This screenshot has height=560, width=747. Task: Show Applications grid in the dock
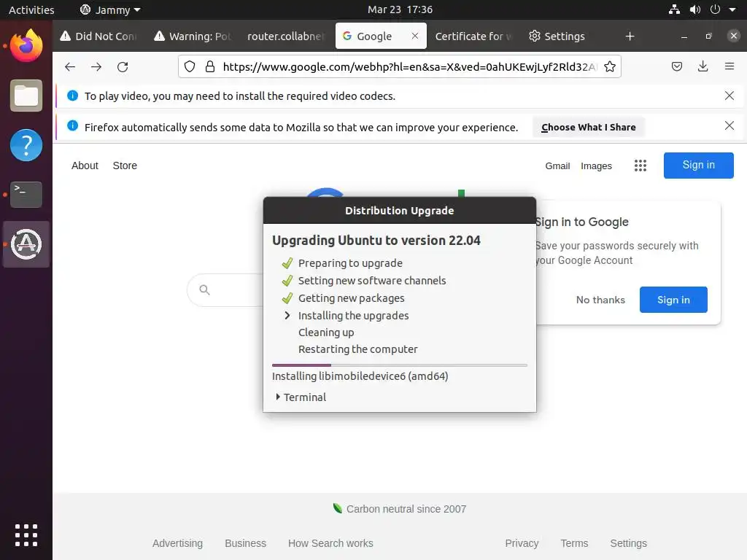click(26, 534)
